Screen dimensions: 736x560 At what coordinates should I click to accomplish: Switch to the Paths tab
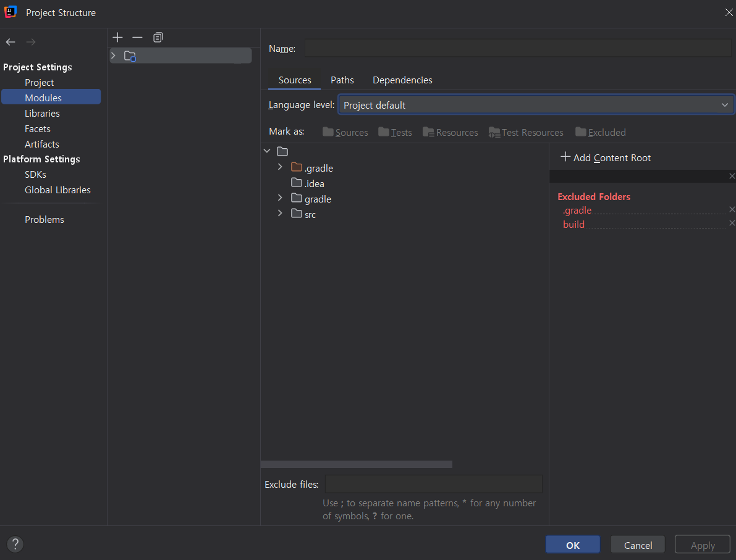[342, 80]
